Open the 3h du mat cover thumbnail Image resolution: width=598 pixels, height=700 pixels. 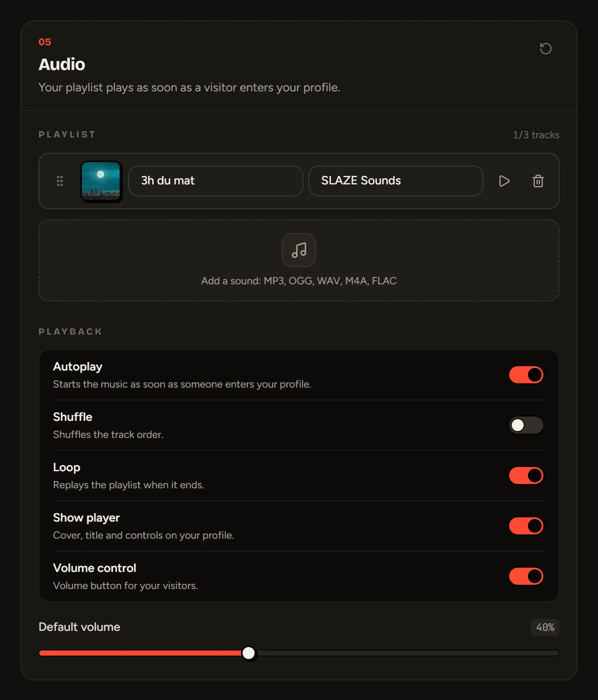tap(101, 181)
